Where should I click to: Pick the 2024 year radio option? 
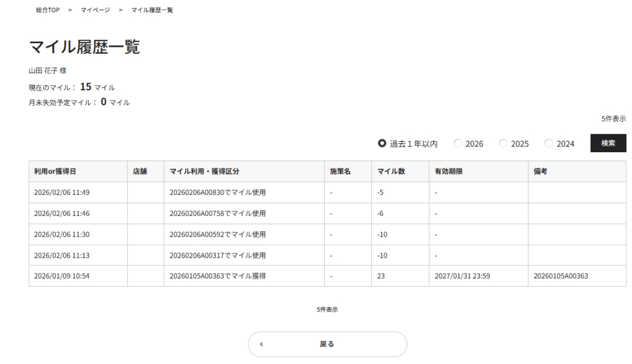coord(548,144)
